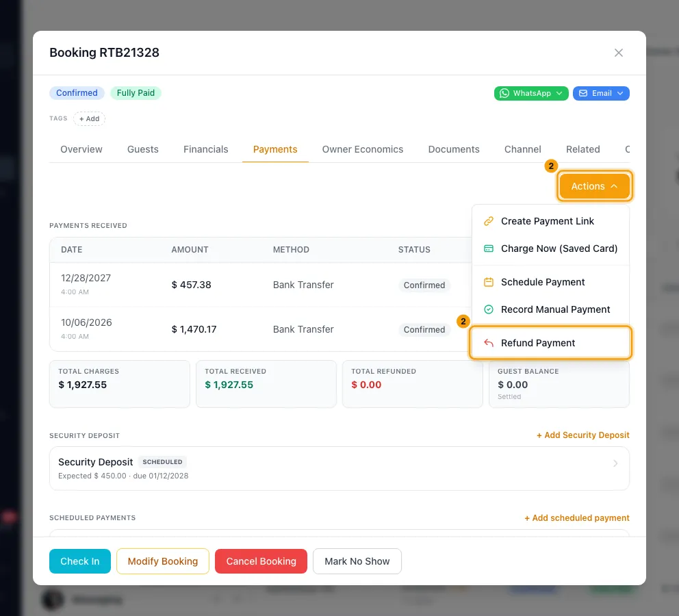Image resolution: width=679 pixels, height=616 pixels.
Task: Click + Add scheduled payment link
Action: (577, 518)
